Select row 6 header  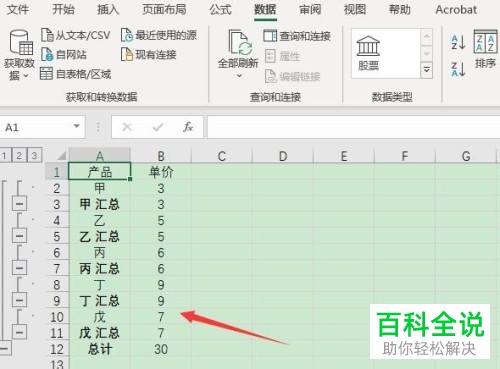[57, 252]
